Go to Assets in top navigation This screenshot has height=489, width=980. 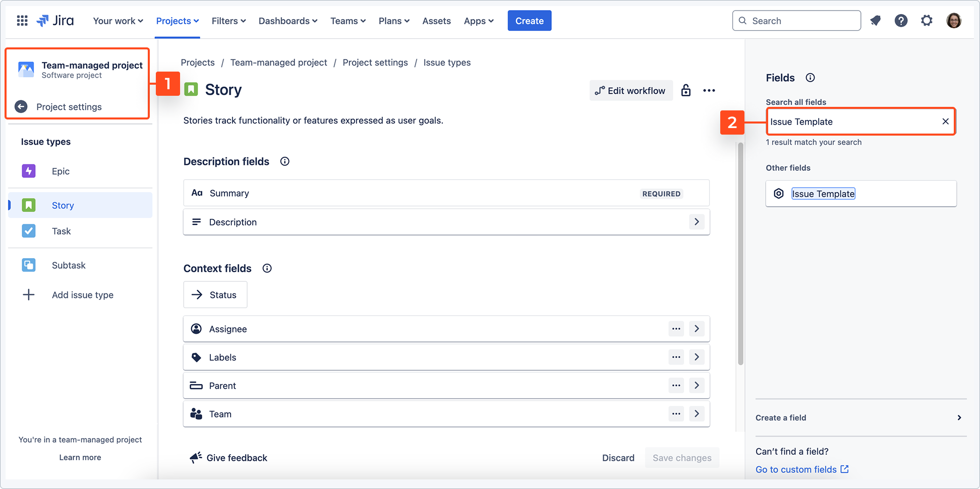coord(436,21)
